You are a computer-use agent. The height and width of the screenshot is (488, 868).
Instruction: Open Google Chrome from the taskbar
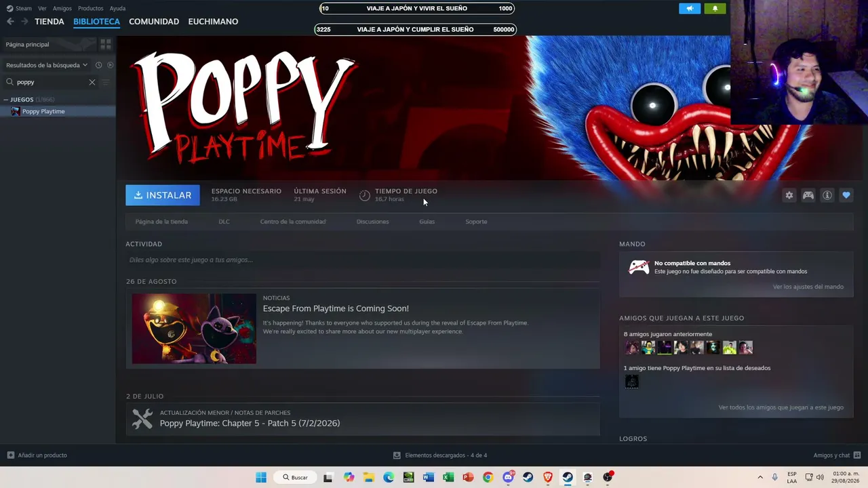coord(488,477)
